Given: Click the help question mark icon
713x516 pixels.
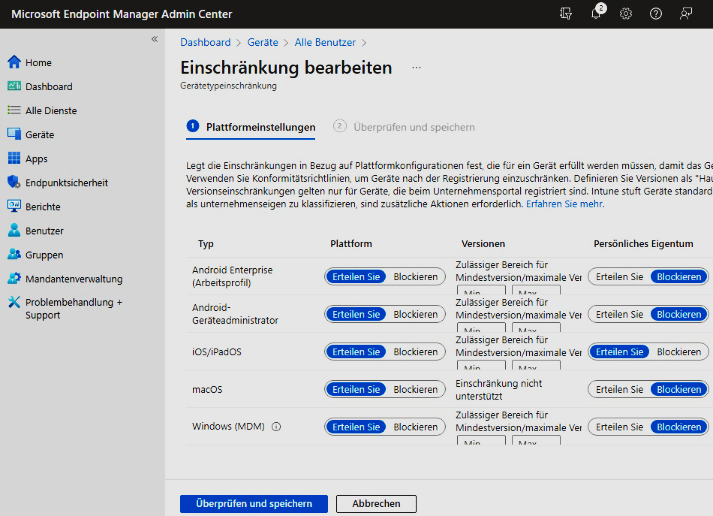Looking at the screenshot, I should [656, 13].
